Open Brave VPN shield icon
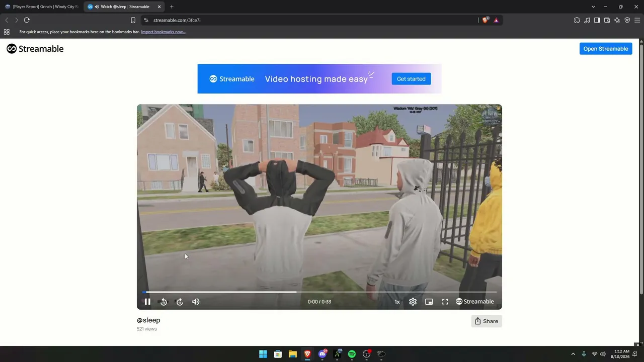This screenshot has height=362, width=644. (x=627, y=20)
